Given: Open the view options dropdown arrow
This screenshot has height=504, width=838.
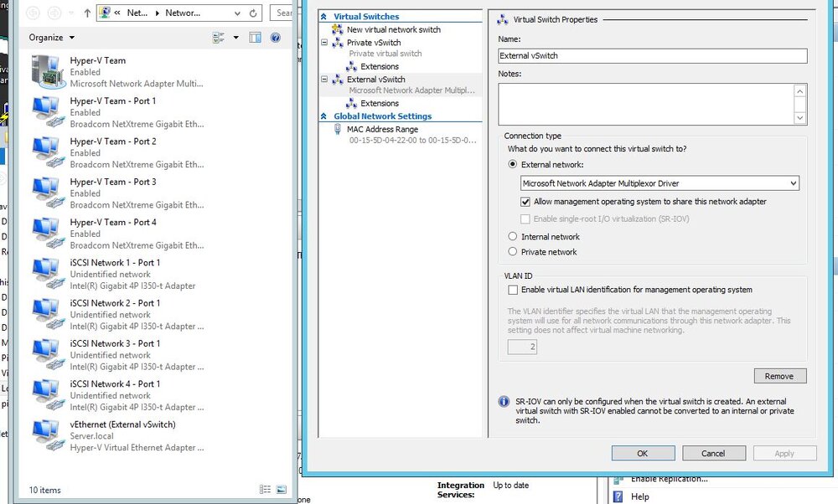Looking at the screenshot, I should click(x=235, y=38).
